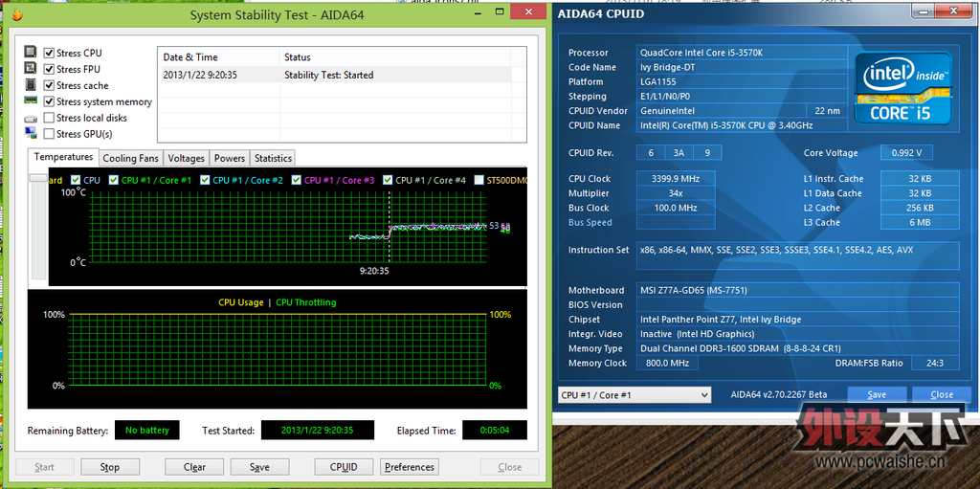The image size is (980, 489).
Task: Click the Stop button
Action: (x=109, y=466)
